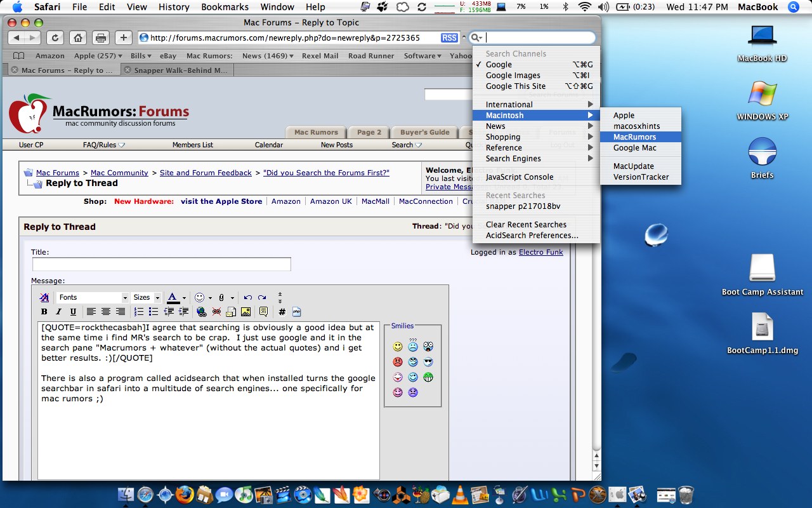Image resolution: width=812 pixels, height=508 pixels.
Task: Click the Insert Link globe icon
Action: click(202, 312)
